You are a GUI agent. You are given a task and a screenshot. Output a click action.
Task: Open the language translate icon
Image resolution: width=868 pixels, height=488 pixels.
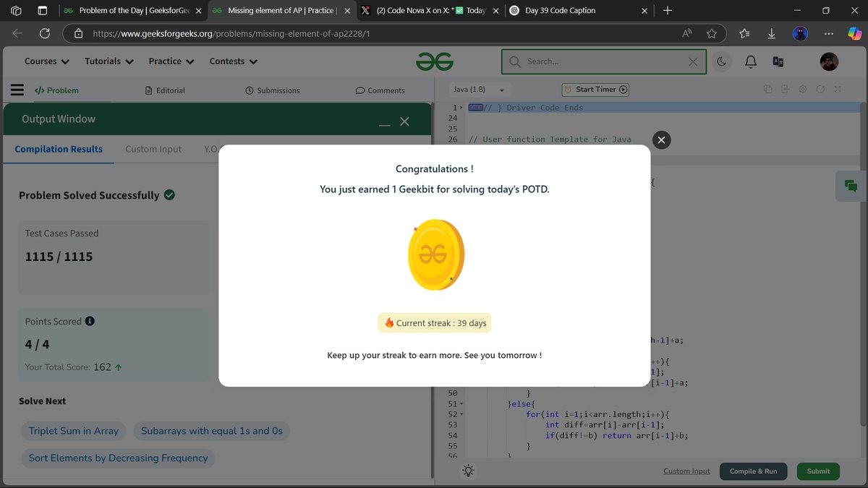tap(778, 62)
